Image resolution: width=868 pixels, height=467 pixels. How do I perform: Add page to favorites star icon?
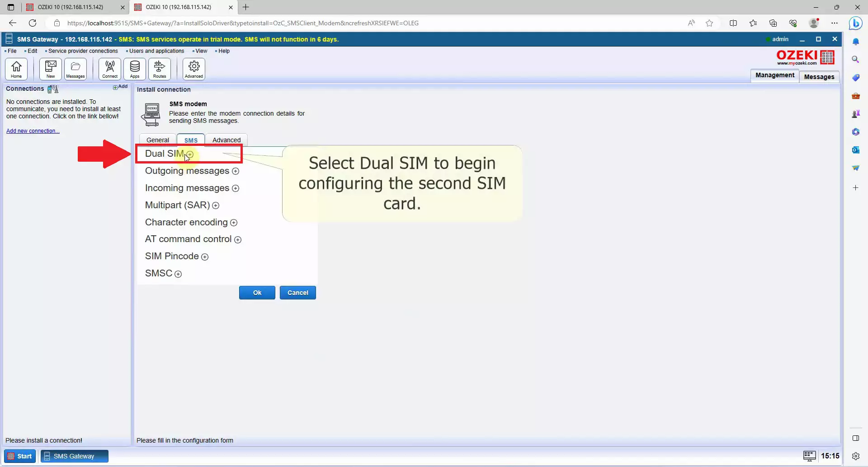point(709,23)
